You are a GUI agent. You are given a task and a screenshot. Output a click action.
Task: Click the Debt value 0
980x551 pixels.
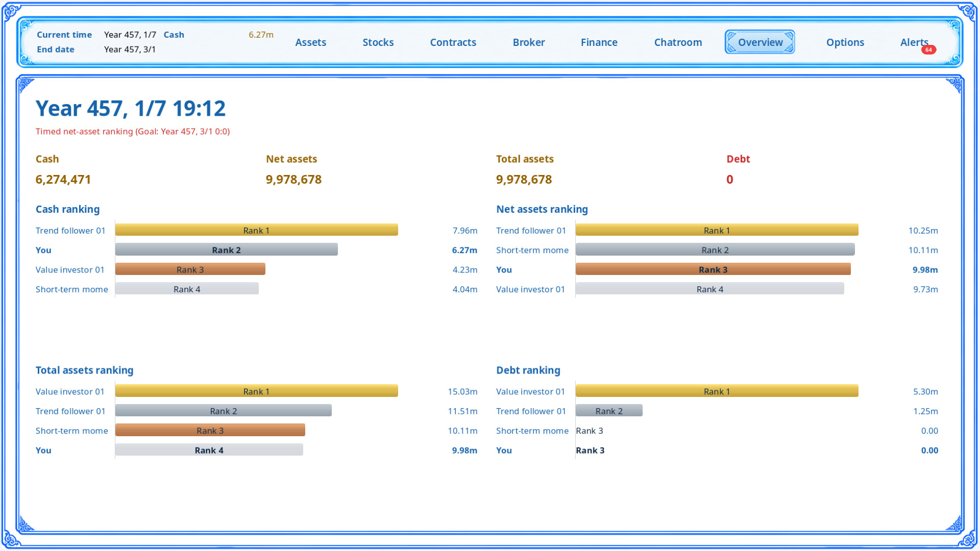(729, 180)
